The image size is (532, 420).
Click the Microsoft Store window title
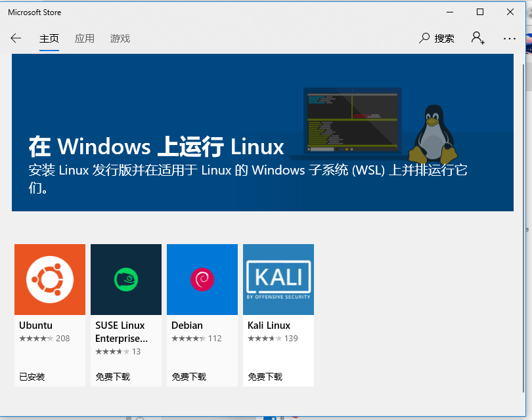pos(35,12)
